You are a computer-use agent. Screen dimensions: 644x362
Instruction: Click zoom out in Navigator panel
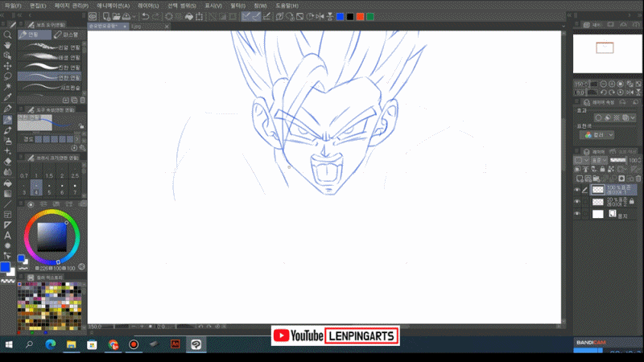coord(603,84)
